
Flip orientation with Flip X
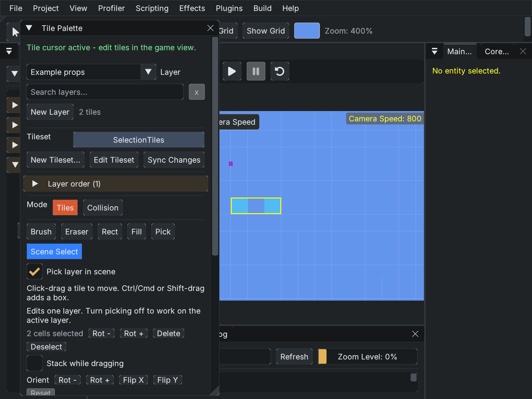point(133,380)
